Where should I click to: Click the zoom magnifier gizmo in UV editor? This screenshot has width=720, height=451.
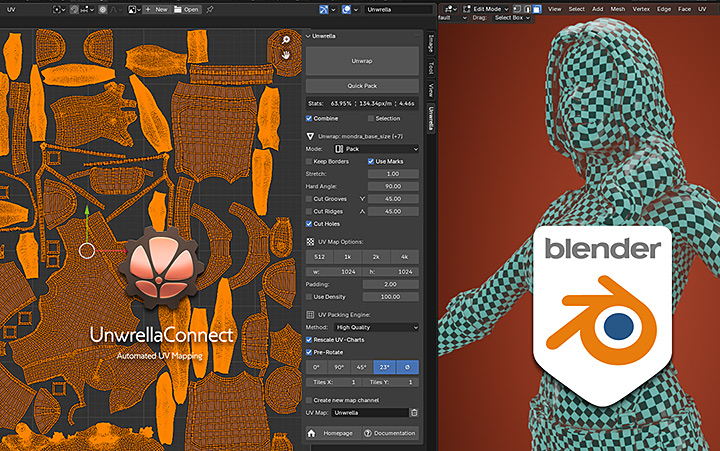click(286, 40)
